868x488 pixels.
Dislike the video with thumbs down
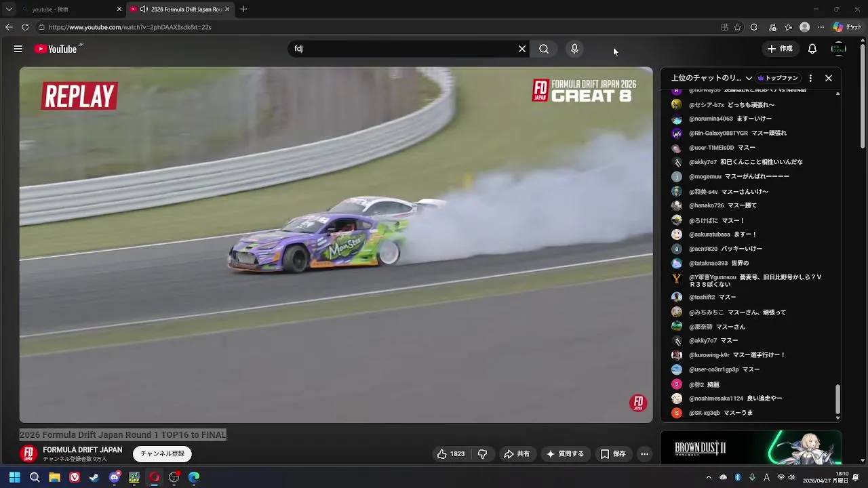[x=483, y=454]
